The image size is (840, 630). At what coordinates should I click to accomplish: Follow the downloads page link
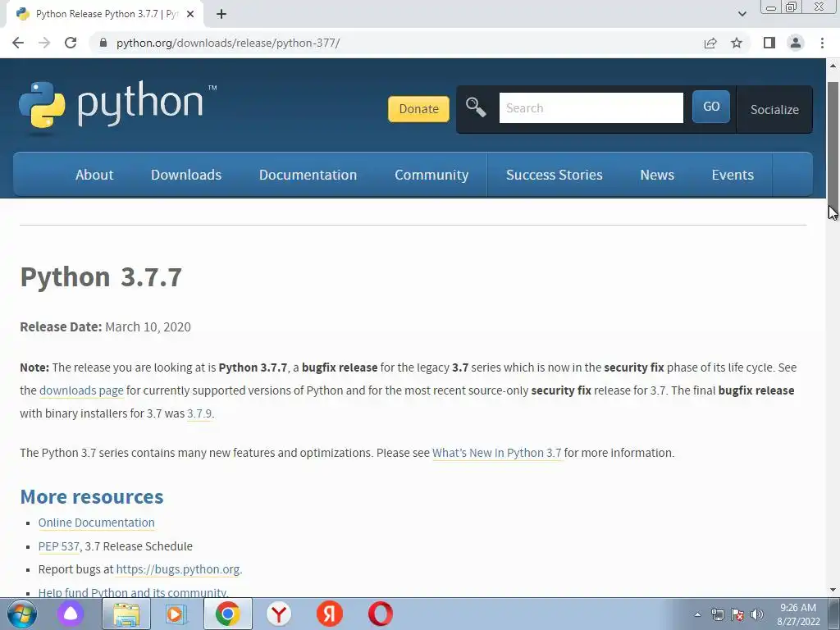click(81, 390)
